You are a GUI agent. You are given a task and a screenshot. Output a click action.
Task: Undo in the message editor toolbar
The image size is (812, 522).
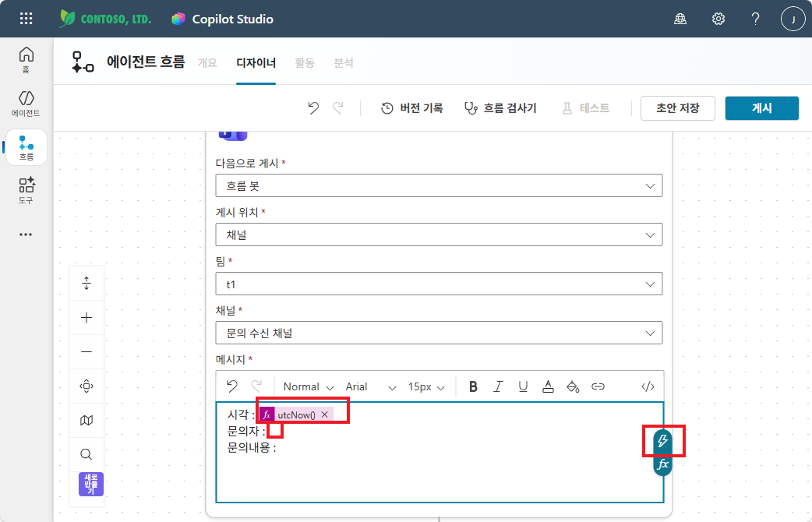coord(232,386)
